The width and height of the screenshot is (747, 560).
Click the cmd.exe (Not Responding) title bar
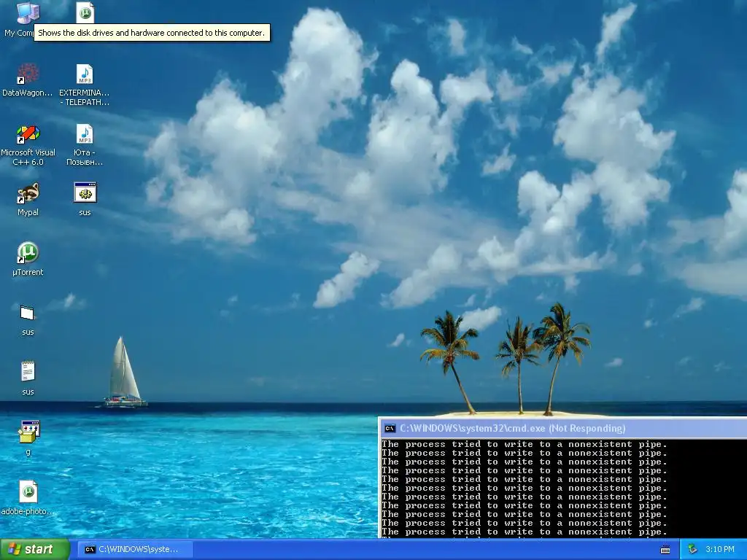pos(563,428)
